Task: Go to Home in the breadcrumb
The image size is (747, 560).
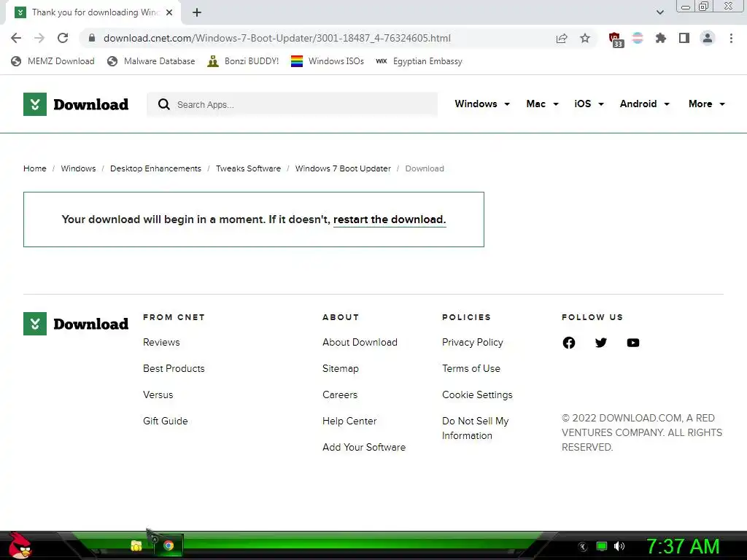Action: pos(35,168)
